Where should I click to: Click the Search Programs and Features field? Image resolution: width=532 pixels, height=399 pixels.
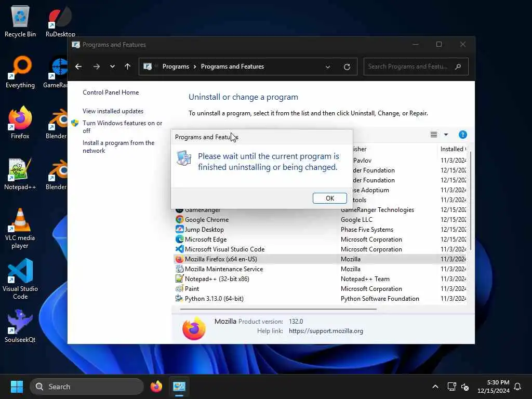416,66
